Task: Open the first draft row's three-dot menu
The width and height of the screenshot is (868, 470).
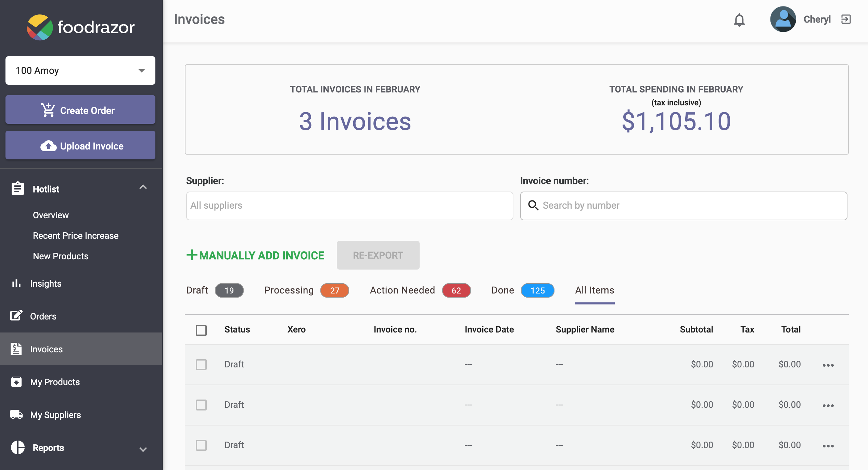Action: click(x=828, y=365)
